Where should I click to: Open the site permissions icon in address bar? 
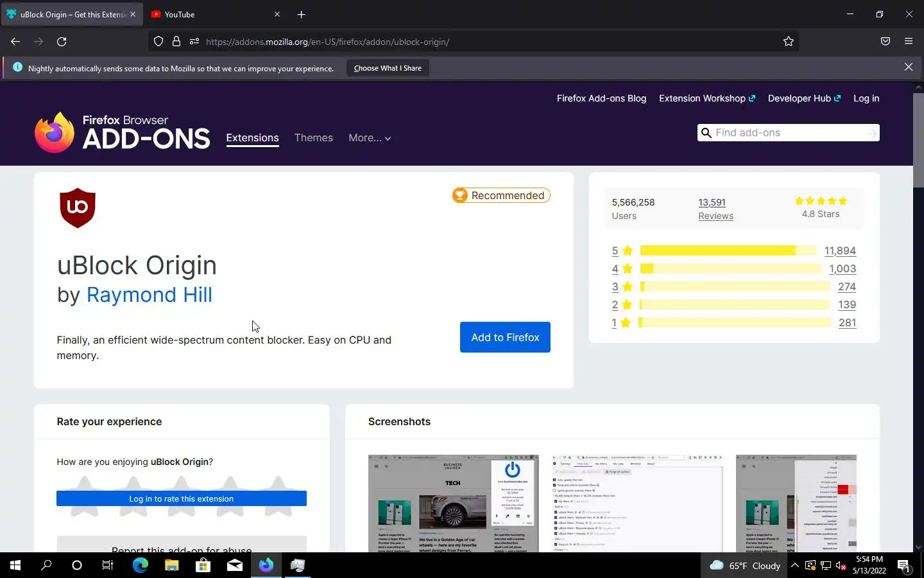click(194, 42)
